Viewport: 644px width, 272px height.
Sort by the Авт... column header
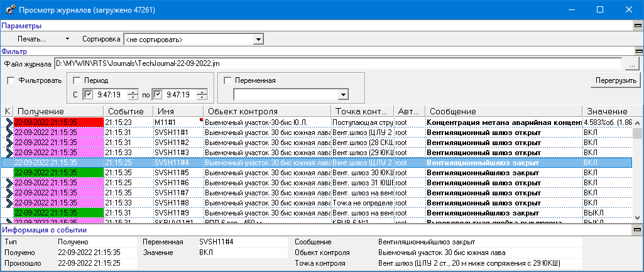pyautogui.click(x=409, y=111)
